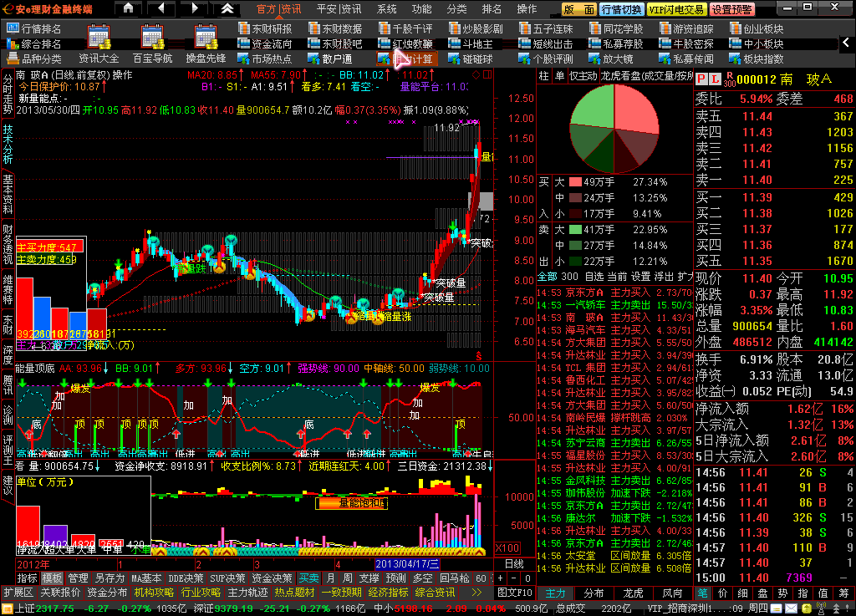Toggle the 买卖 indicator button

309,578
